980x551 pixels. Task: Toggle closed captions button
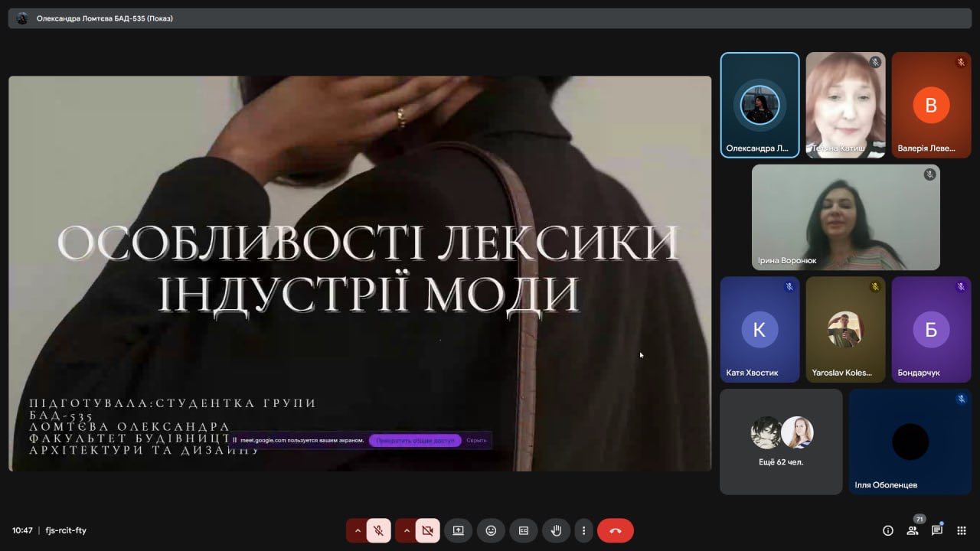click(x=524, y=530)
